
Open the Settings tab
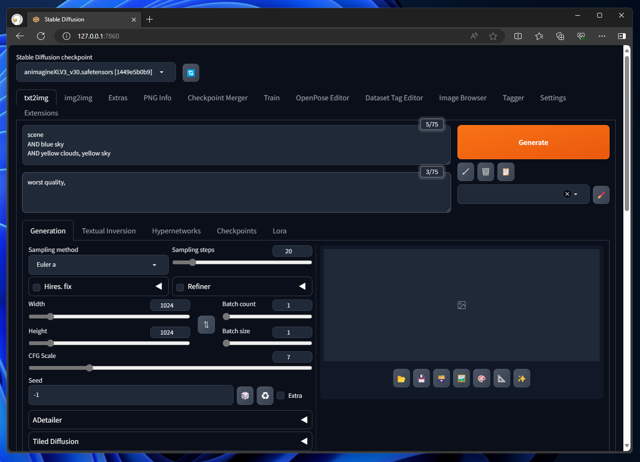pos(553,98)
